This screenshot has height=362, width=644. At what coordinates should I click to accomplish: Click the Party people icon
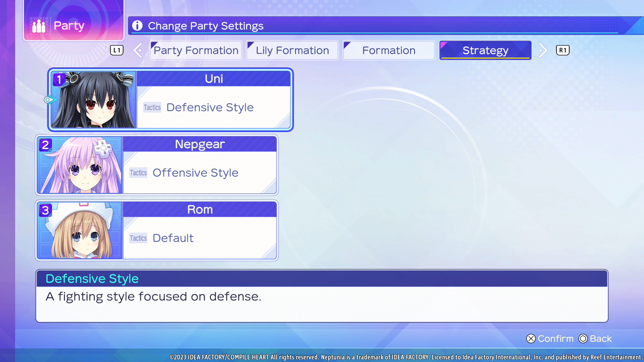point(39,26)
